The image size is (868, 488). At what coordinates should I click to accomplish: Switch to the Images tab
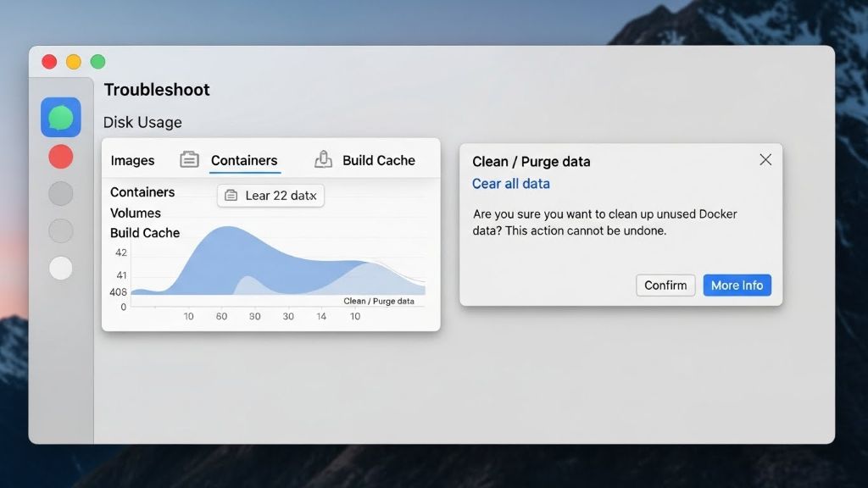click(x=131, y=160)
